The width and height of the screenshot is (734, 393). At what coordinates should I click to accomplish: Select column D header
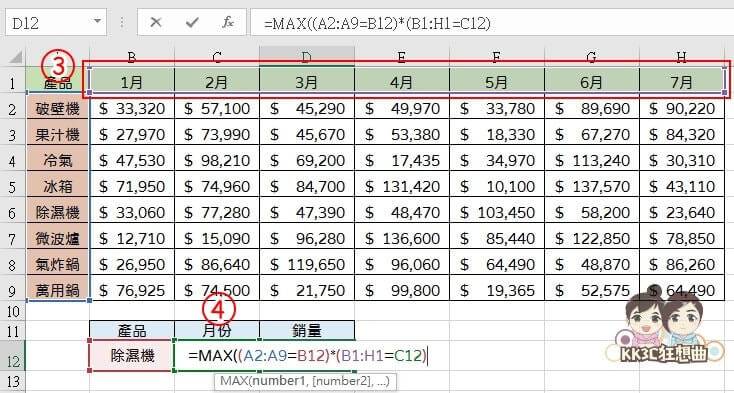pyautogui.click(x=307, y=57)
